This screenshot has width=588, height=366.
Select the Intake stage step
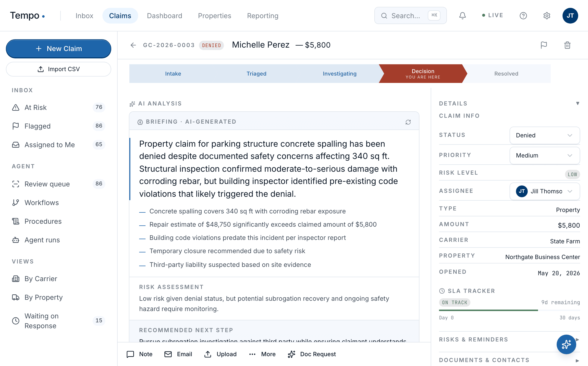click(x=173, y=74)
